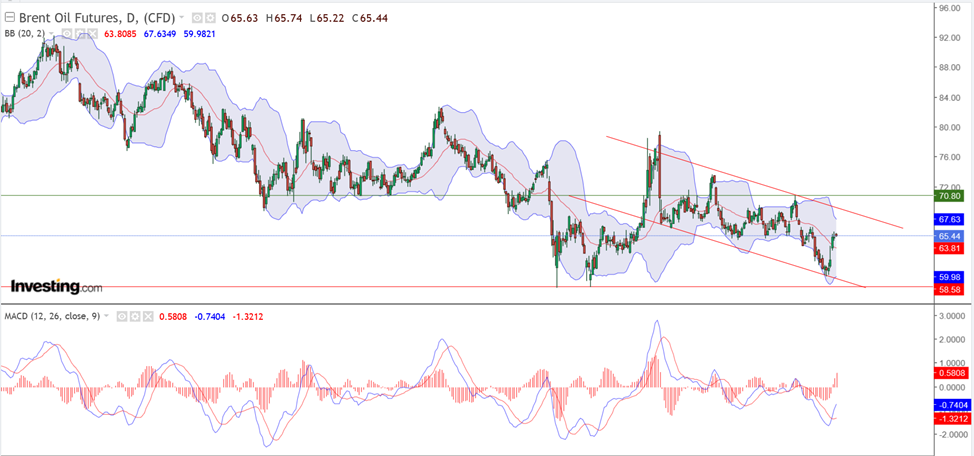Click the blue 67.63 upper band axis label
This screenshot has height=456, width=974.
pos(948,219)
